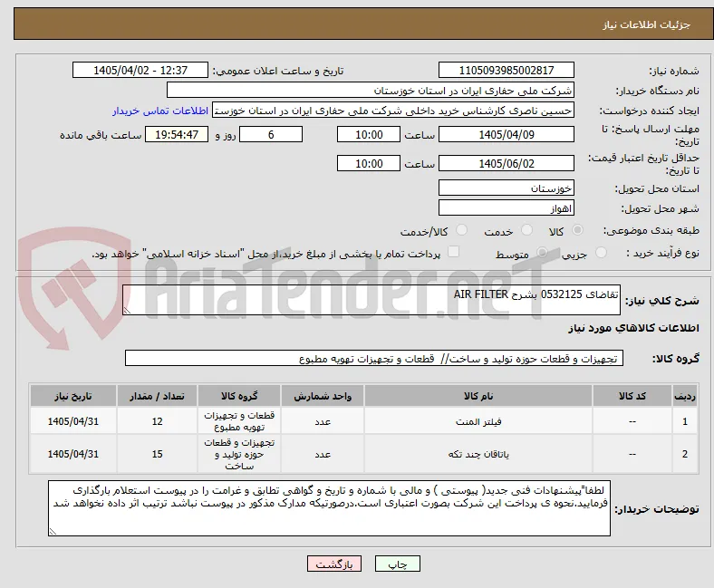The image size is (714, 588).
Task: Click row number 2 cell
Action: 684,454
